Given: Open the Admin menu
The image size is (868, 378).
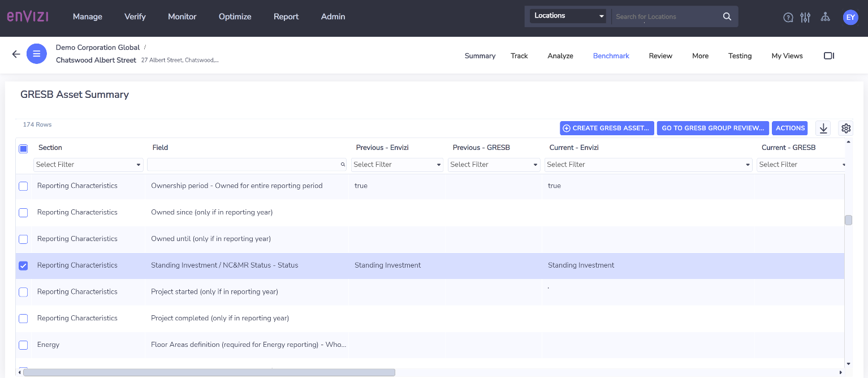Looking at the screenshot, I should point(333,16).
